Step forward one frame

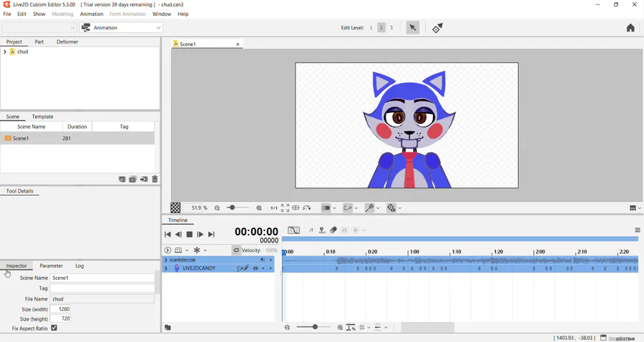[200, 235]
